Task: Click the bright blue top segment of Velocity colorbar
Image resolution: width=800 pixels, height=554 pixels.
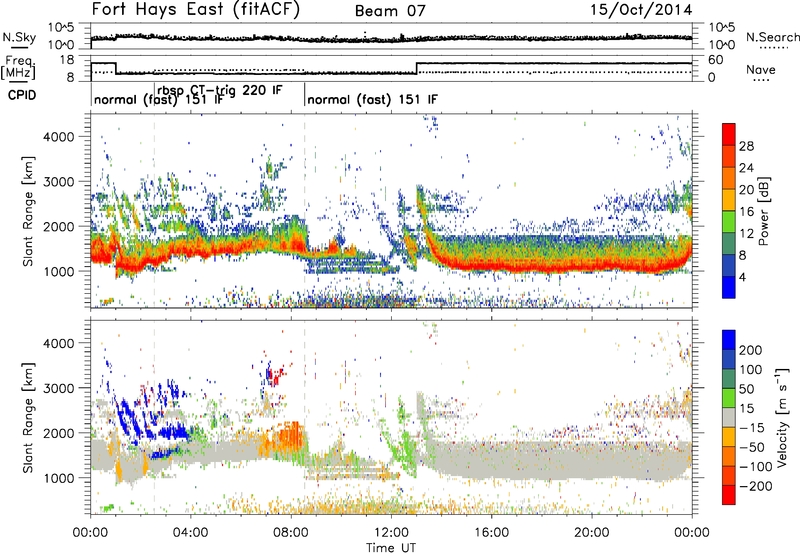Action: coord(729,340)
